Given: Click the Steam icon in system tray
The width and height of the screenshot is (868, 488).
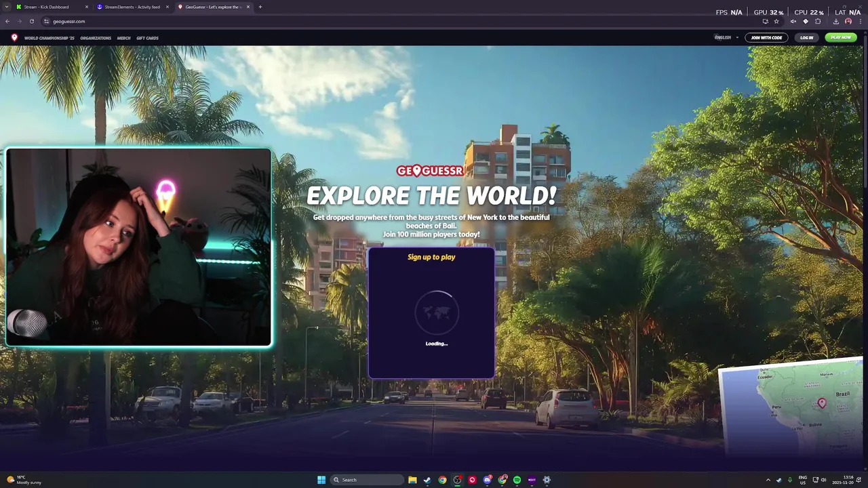Looking at the screenshot, I should point(779,480).
